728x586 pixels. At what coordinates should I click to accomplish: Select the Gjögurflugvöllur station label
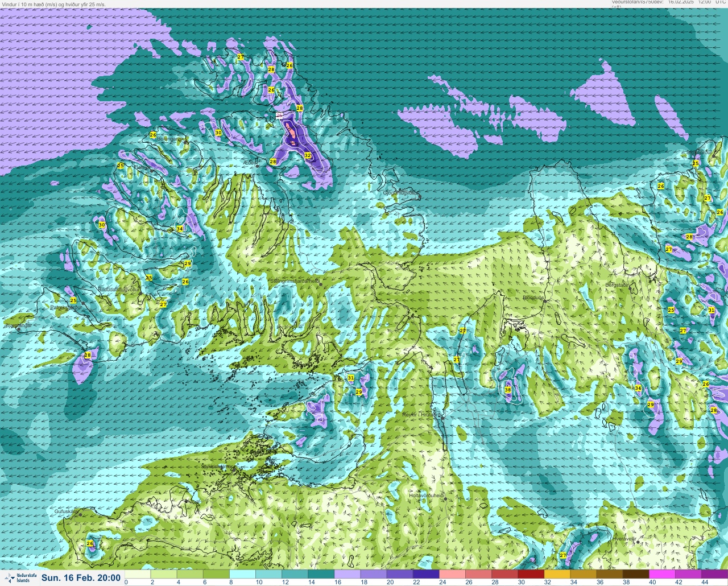pyautogui.click(x=402, y=193)
